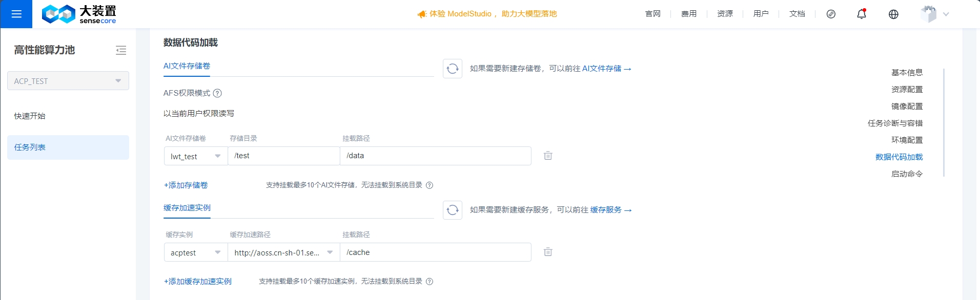Jump to 镜像配置 section anchor

[907, 106]
